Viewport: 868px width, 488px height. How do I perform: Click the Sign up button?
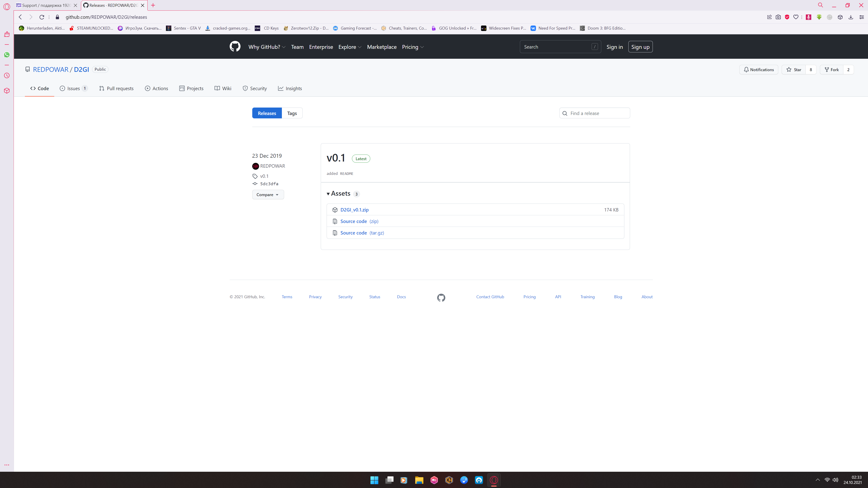640,47
